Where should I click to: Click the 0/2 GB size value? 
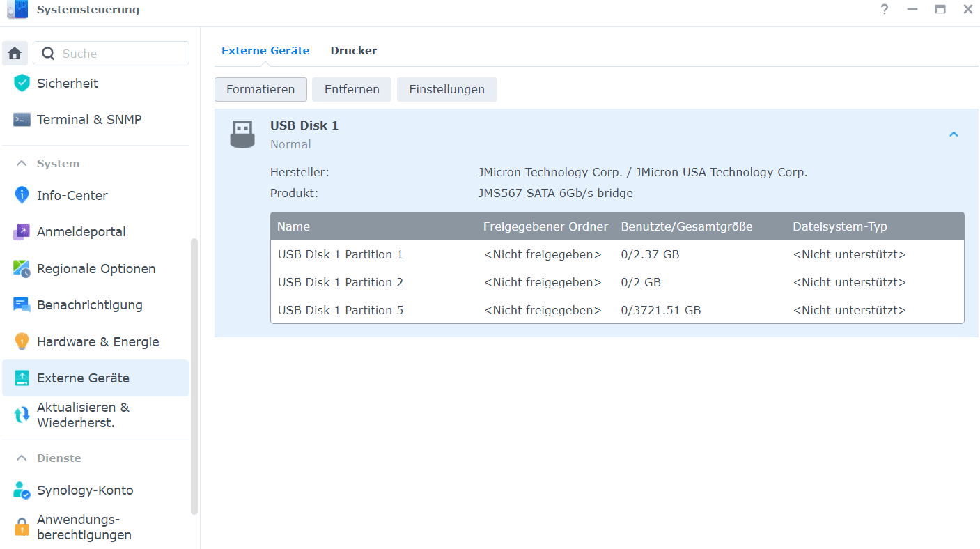pos(641,282)
